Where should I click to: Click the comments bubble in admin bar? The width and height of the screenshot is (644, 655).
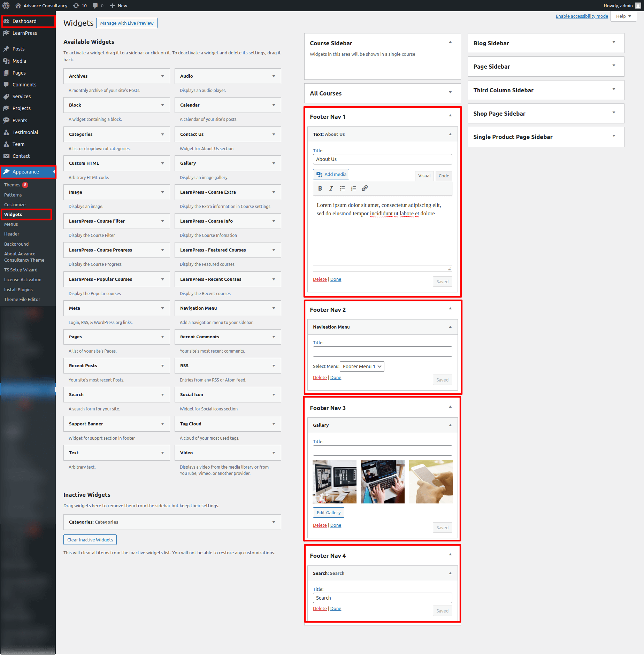click(98, 6)
